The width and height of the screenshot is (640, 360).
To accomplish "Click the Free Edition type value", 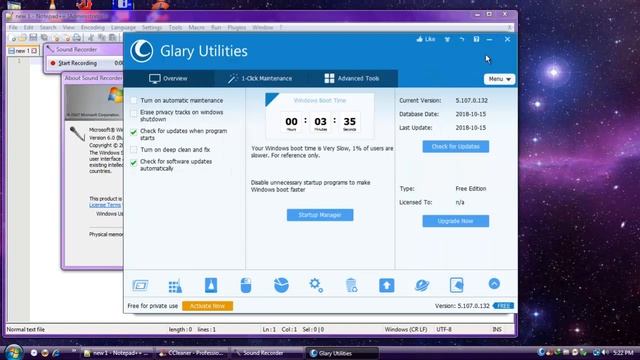I will (471, 189).
